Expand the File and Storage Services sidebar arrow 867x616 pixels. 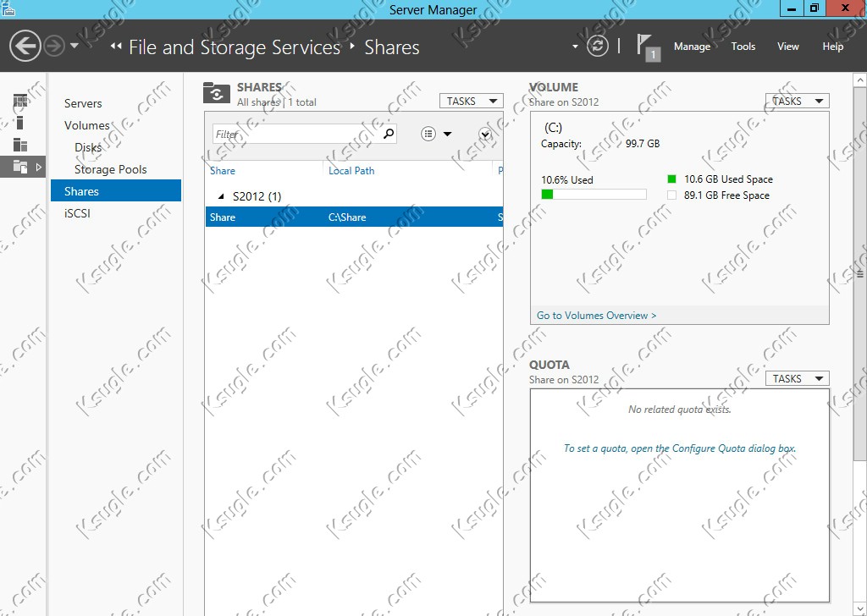pos(39,167)
